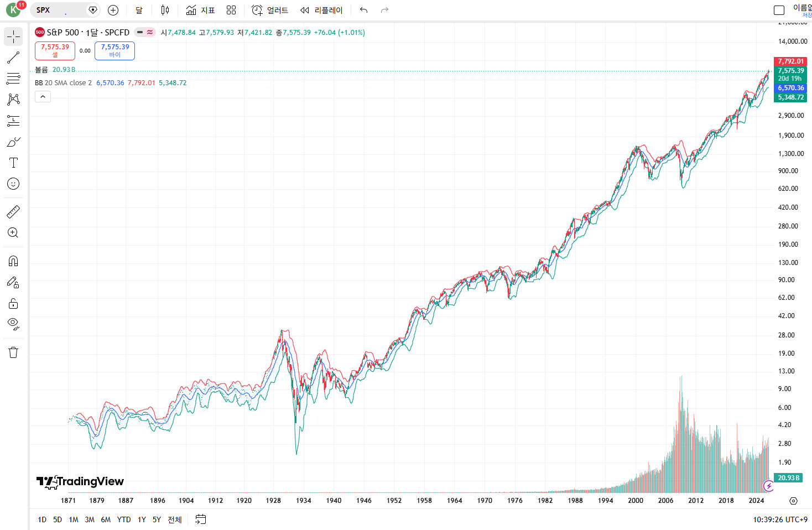Open the emoji stickers tool

(13, 184)
